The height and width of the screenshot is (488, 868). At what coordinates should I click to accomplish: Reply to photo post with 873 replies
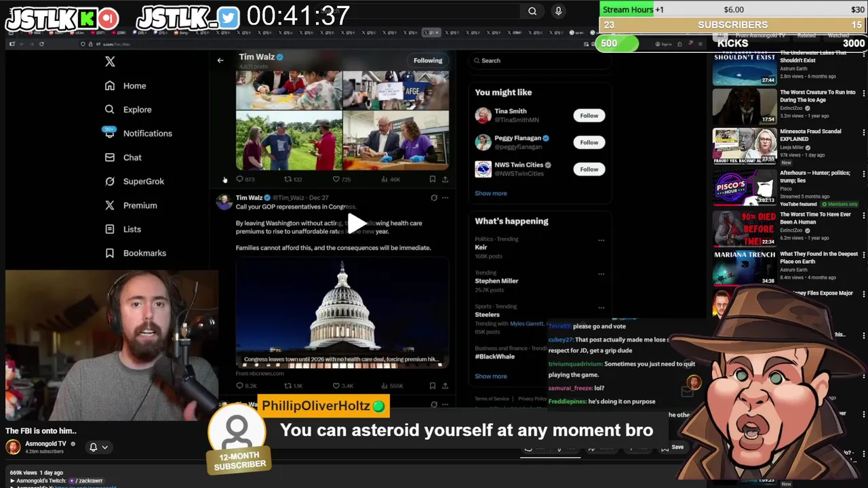(245, 180)
